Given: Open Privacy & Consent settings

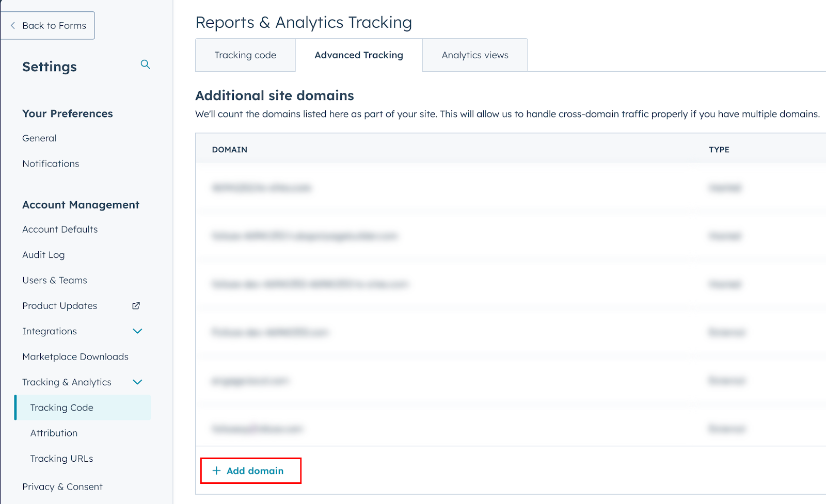Looking at the screenshot, I should 62,486.
